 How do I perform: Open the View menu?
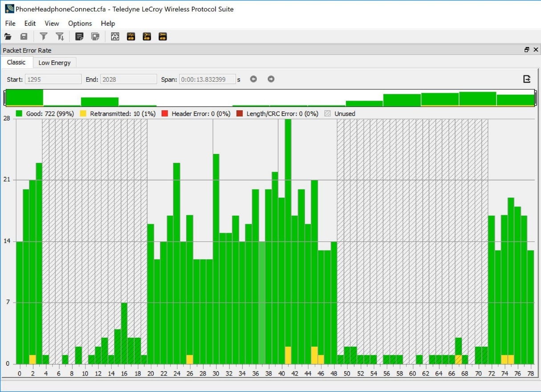[52, 24]
